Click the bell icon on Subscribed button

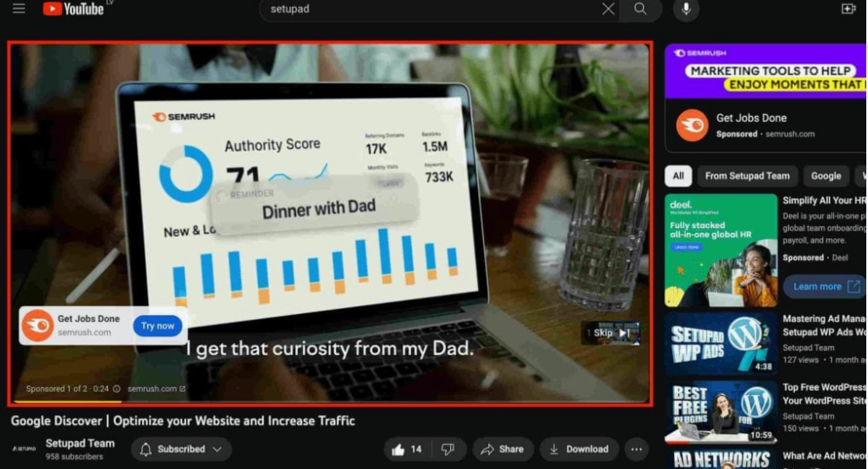coord(145,449)
